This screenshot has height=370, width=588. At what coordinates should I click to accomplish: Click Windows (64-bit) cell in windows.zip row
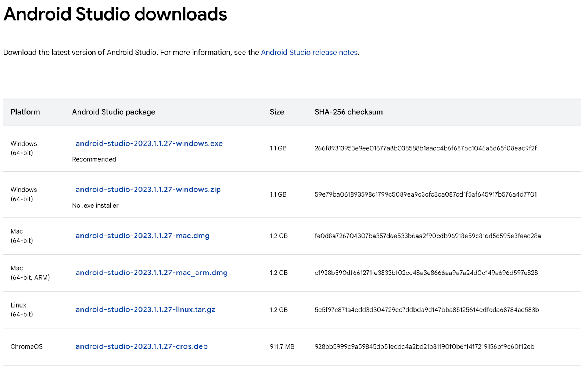click(x=24, y=194)
